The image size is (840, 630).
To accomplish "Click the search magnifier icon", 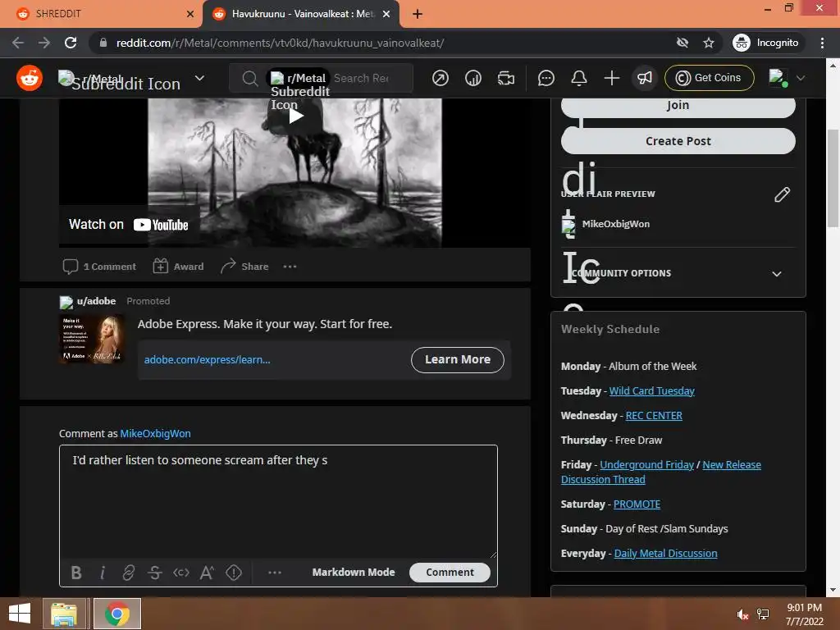I will tap(249, 79).
